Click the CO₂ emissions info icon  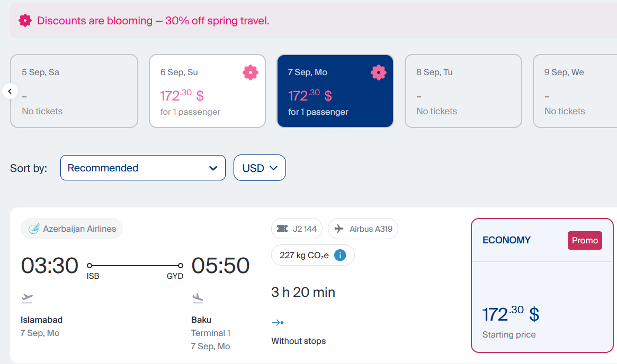click(340, 255)
